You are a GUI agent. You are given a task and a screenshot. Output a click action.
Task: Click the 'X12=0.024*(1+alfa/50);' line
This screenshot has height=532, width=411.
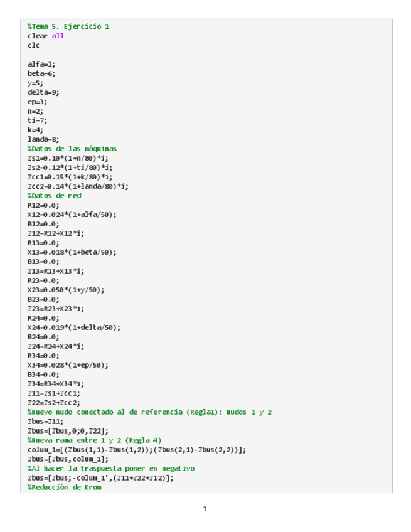(x=72, y=215)
